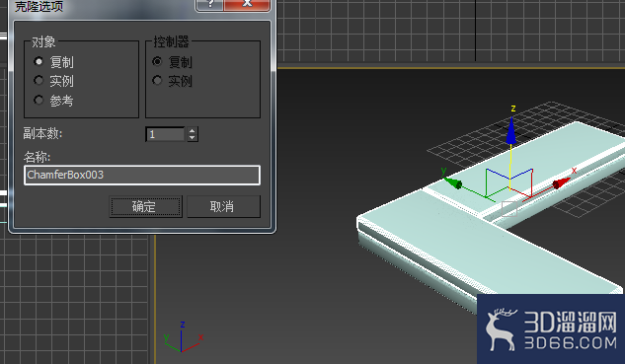Image resolution: width=625 pixels, height=364 pixels.
Task: Open help for 克隆选项 dialog
Action: point(209,4)
